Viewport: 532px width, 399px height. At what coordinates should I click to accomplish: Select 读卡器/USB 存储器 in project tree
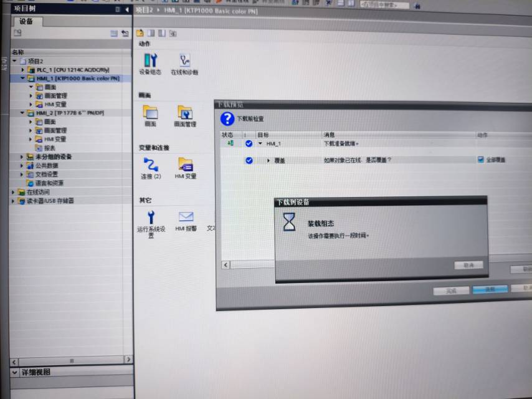(50, 201)
